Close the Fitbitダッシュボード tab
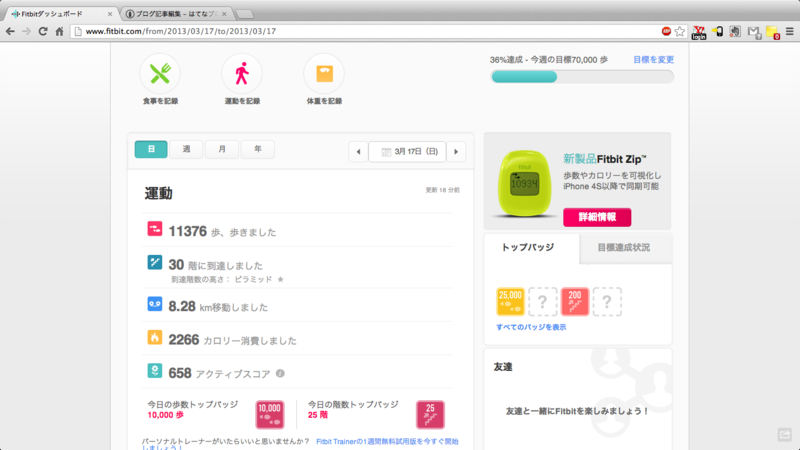 click(110, 14)
